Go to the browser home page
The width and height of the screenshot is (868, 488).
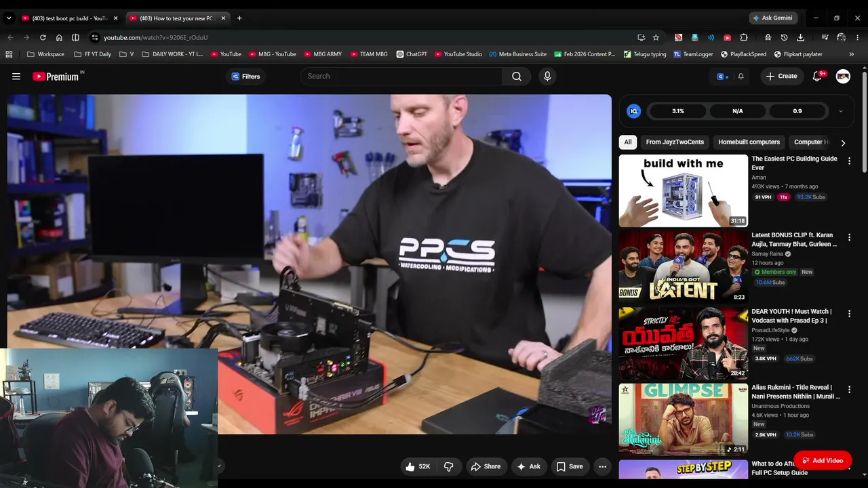click(x=59, y=37)
